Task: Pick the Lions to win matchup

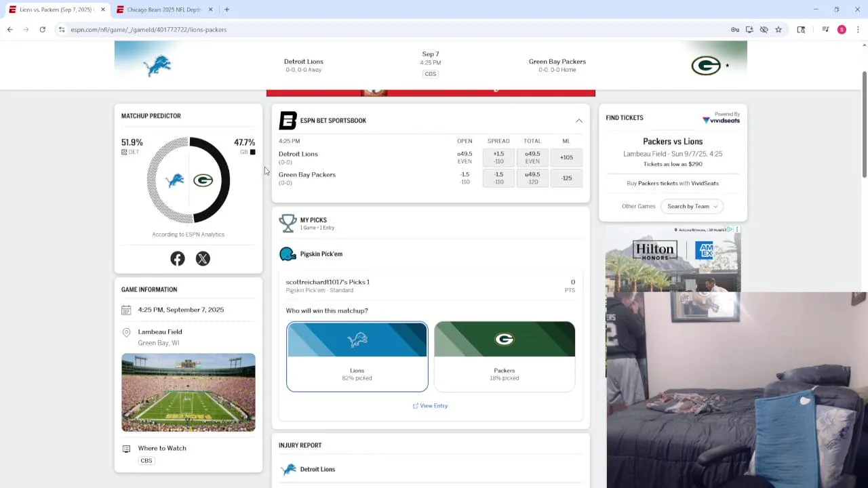Action: click(x=357, y=357)
